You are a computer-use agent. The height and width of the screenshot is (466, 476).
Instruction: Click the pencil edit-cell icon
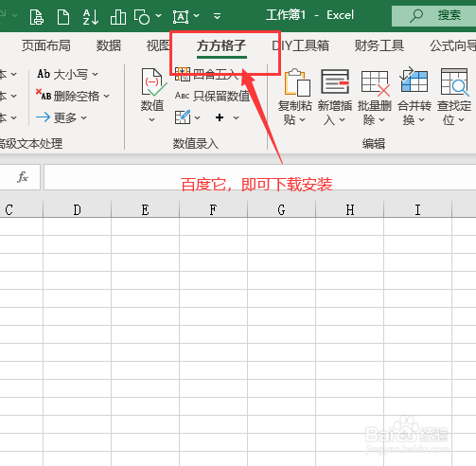183,117
